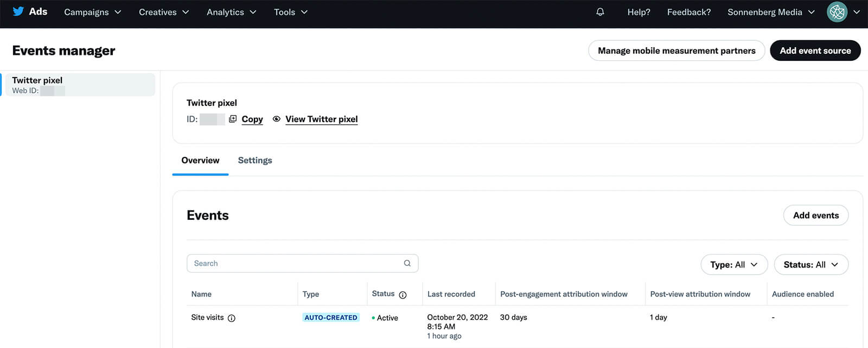Click Manage mobile measurement partners
The image size is (868, 348).
676,50
